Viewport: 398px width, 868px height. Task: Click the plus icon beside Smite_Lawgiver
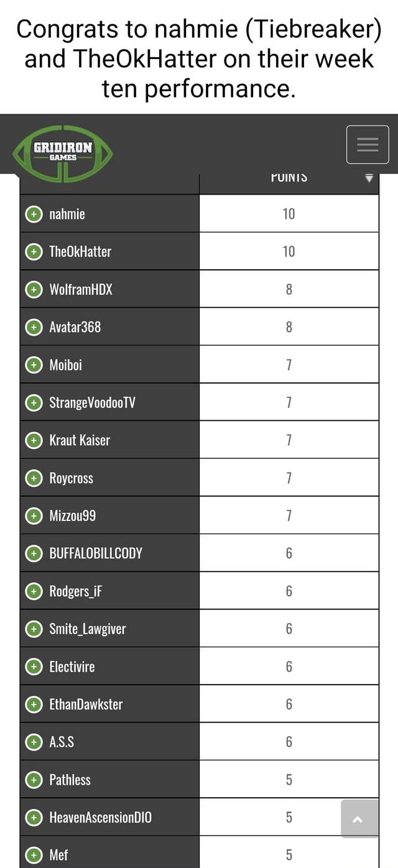(x=34, y=628)
